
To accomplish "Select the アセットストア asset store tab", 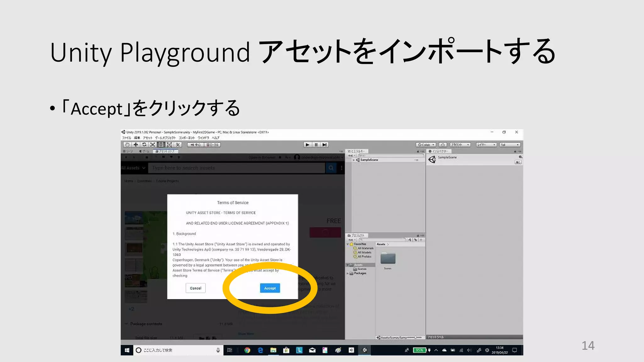I will (x=165, y=151).
